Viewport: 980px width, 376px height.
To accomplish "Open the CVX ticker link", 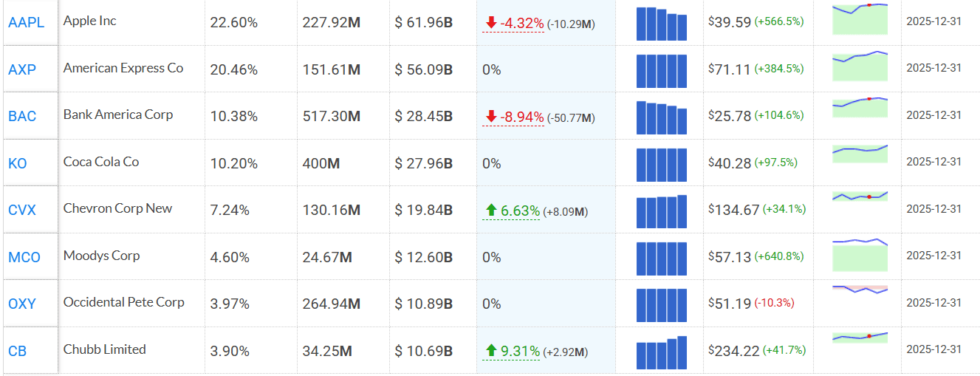I will pyautogui.click(x=22, y=210).
